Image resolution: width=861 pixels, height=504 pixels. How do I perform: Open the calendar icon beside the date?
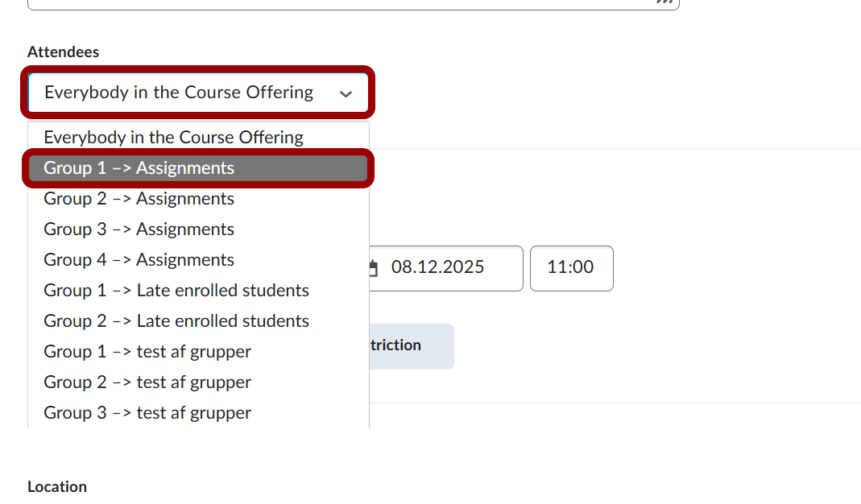click(374, 268)
